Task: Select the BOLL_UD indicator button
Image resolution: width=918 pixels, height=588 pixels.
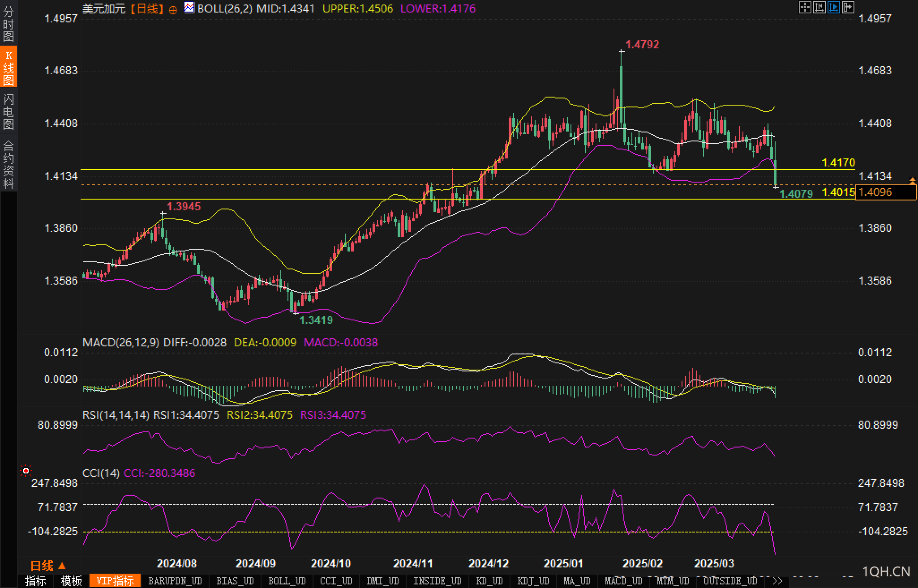Action: click(x=287, y=581)
